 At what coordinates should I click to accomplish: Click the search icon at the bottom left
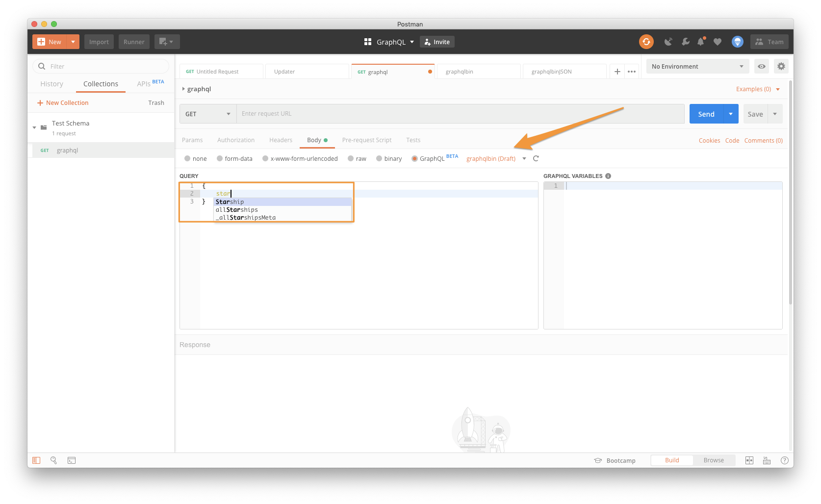coord(53,460)
